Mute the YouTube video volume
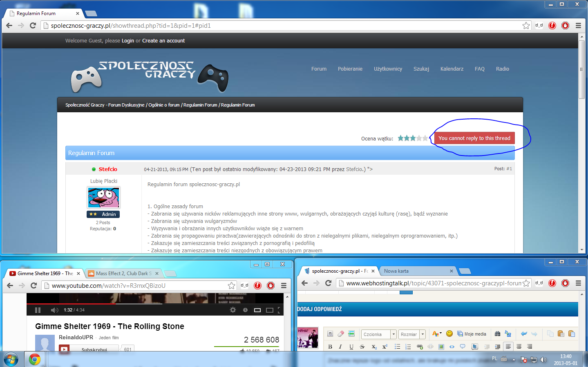 coord(54,310)
